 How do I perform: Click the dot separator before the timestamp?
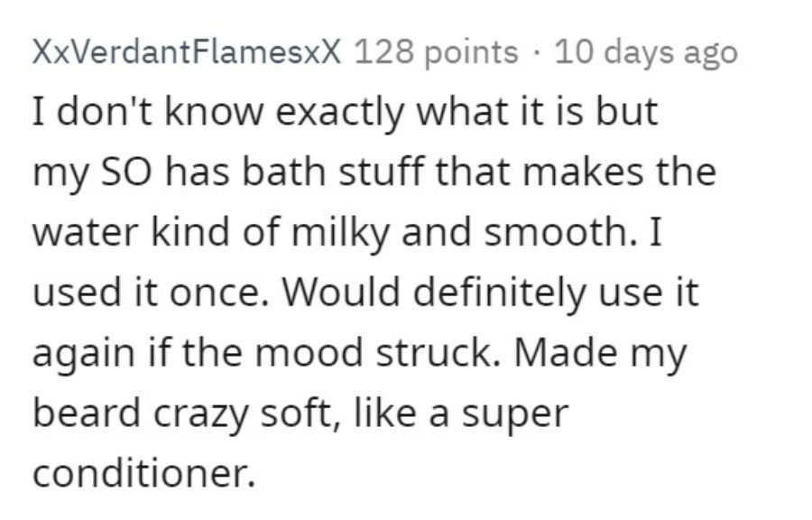point(537,53)
